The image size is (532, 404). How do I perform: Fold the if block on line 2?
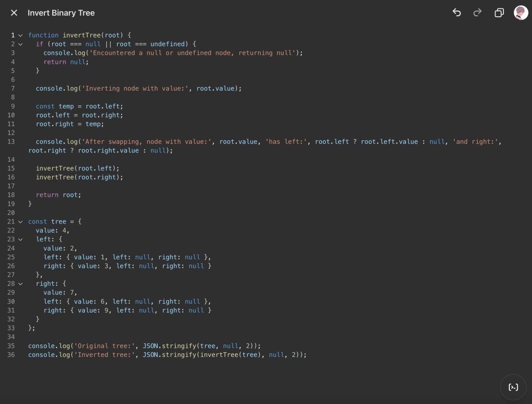(x=20, y=44)
